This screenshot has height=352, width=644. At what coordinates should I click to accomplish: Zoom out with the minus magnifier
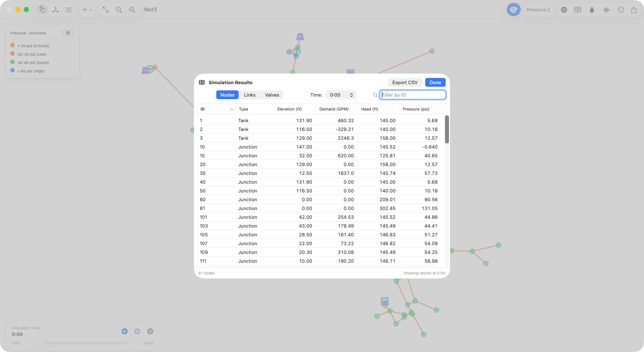coord(119,10)
